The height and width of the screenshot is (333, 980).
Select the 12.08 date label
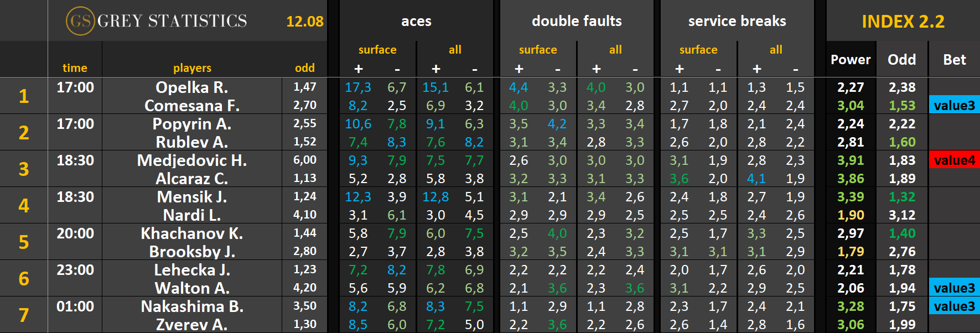[305, 22]
